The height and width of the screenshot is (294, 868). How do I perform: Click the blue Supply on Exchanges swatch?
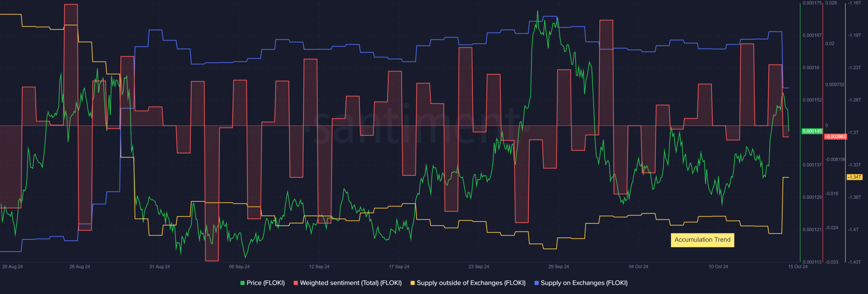pos(536,283)
